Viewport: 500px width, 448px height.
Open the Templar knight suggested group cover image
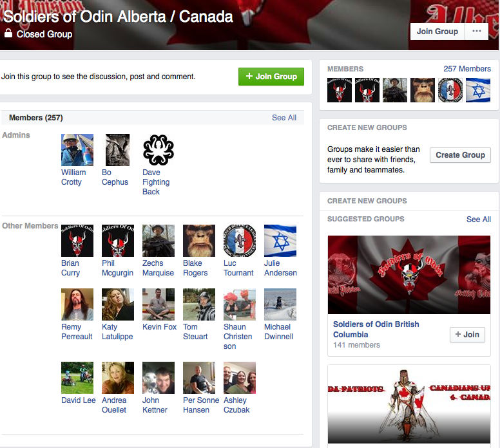pyautogui.click(x=409, y=404)
